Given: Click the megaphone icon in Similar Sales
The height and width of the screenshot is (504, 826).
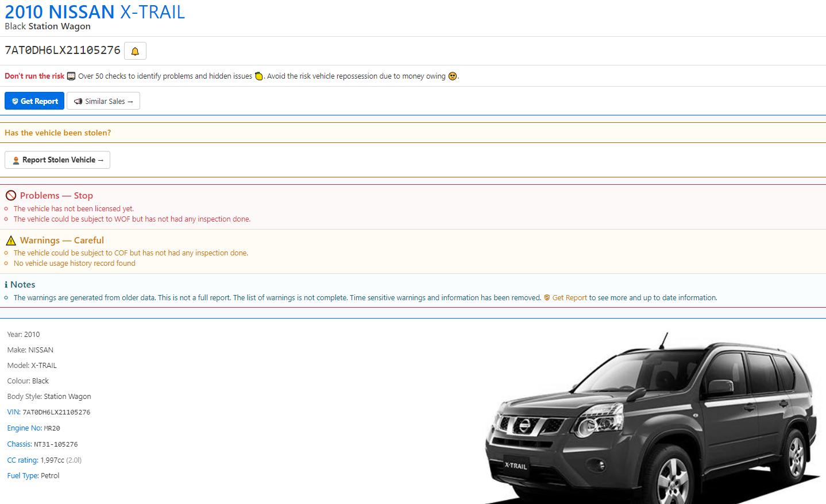Looking at the screenshot, I should [x=78, y=102].
